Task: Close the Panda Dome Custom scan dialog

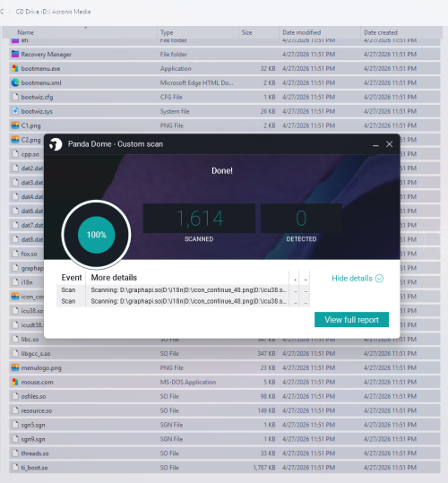Action: 389,144
